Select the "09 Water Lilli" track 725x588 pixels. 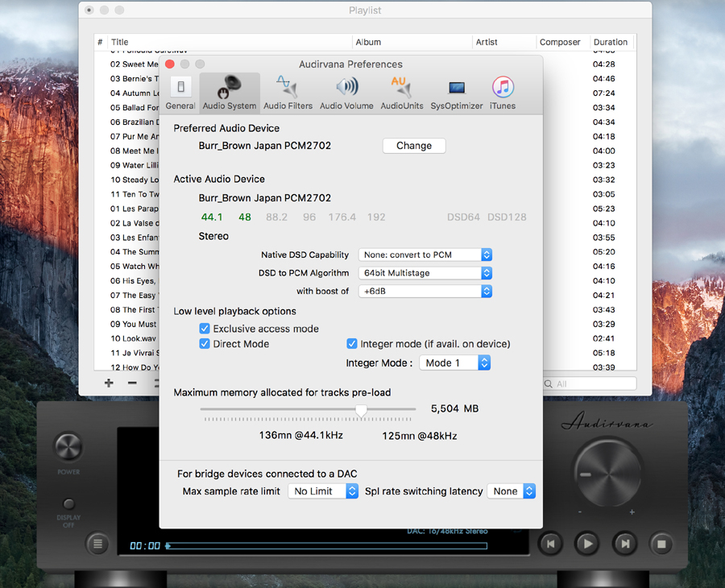(134, 165)
